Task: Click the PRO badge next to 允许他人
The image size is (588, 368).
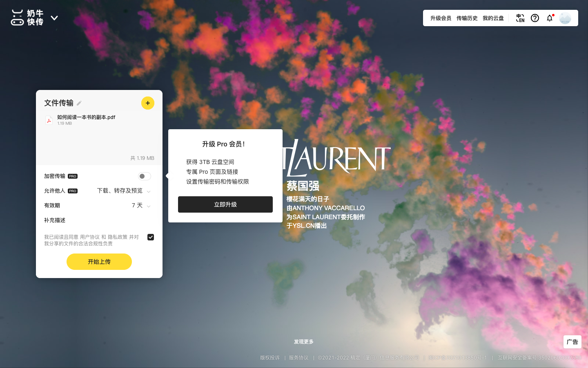Action: (73, 191)
